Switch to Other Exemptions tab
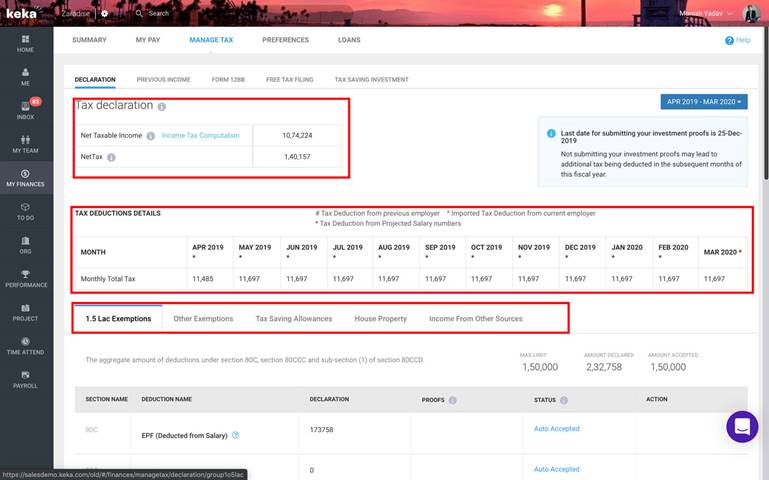769x480 pixels. click(203, 319)
